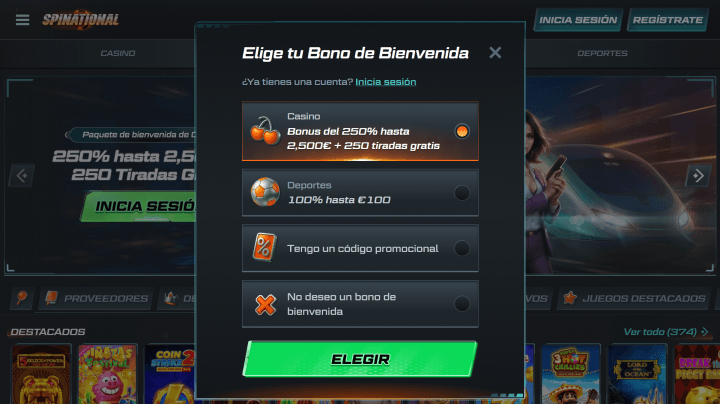Image resolution: width=720 pixels, height=404 pixels.
Task: Select the promotional code radio option
Action: pos(462,248)
